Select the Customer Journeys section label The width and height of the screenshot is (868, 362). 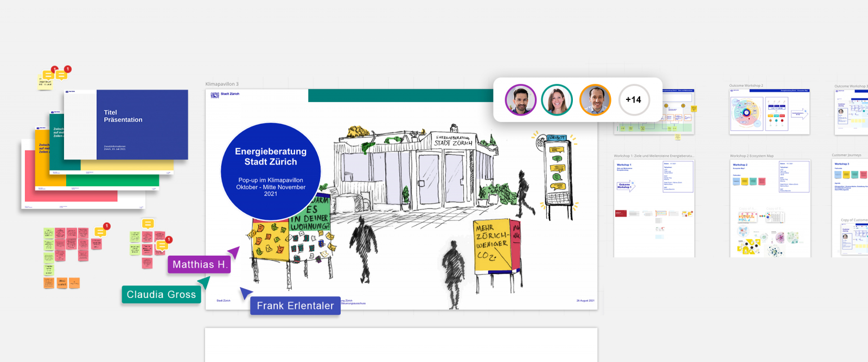click(x=846, y=155)
